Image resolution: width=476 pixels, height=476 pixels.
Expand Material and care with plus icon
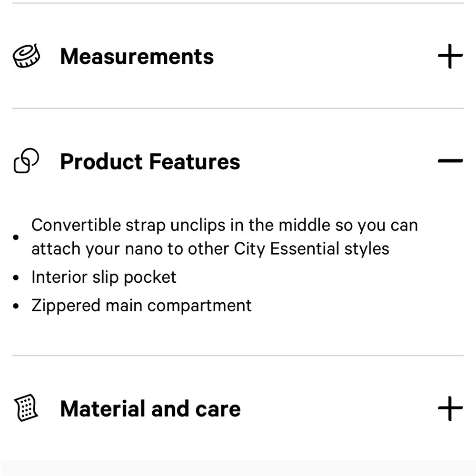pyautogui.click(x=450, y=408)
